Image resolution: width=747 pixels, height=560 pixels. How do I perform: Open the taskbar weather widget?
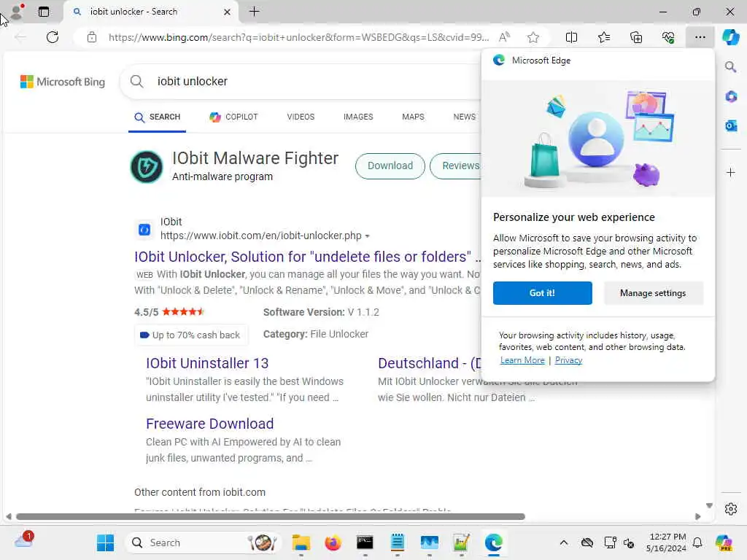pyautogui.click(x=24, y=541)
